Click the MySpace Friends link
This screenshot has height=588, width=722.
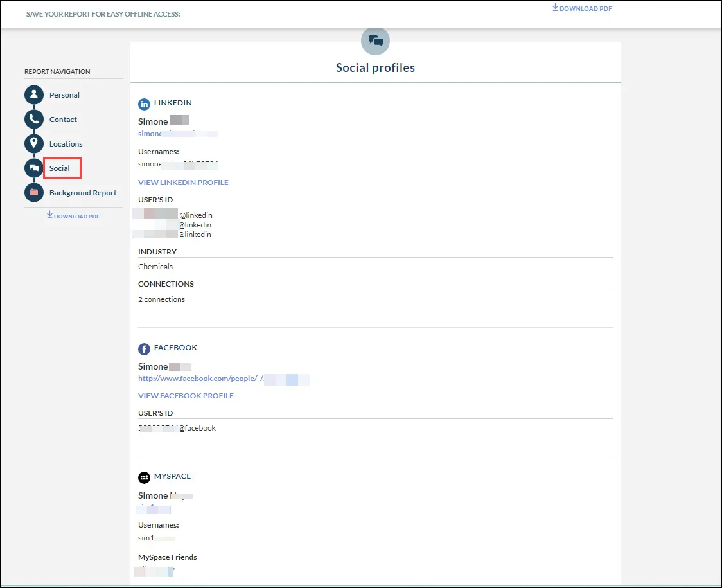(154, 571)
